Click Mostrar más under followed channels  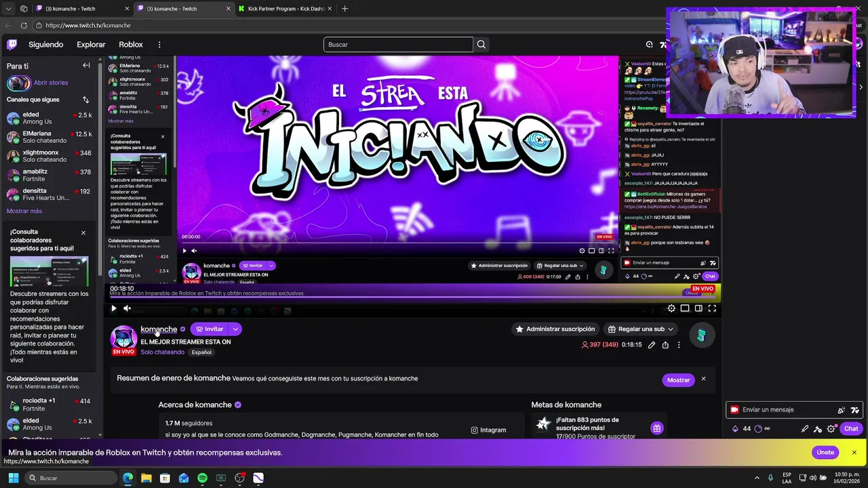(24, 211)
